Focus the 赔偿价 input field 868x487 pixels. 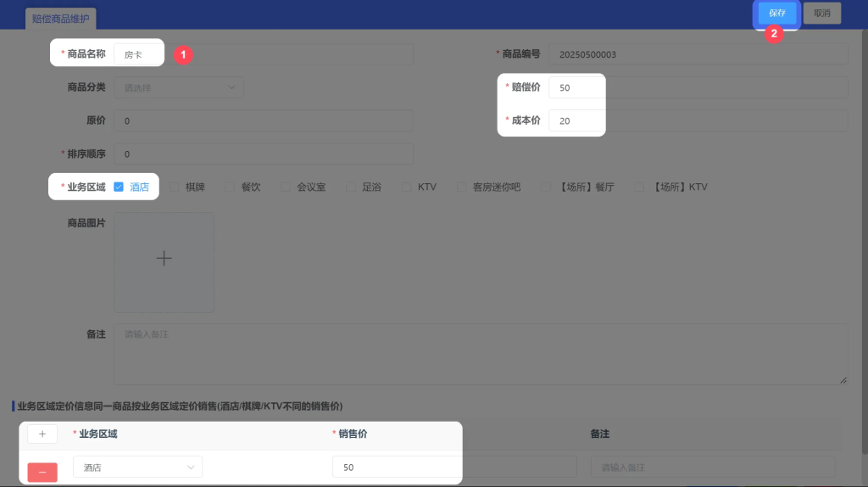click(576, 87)
